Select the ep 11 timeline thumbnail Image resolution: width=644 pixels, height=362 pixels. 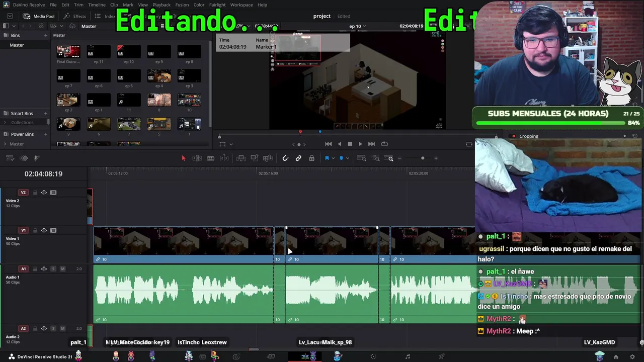tap(99, 51)
